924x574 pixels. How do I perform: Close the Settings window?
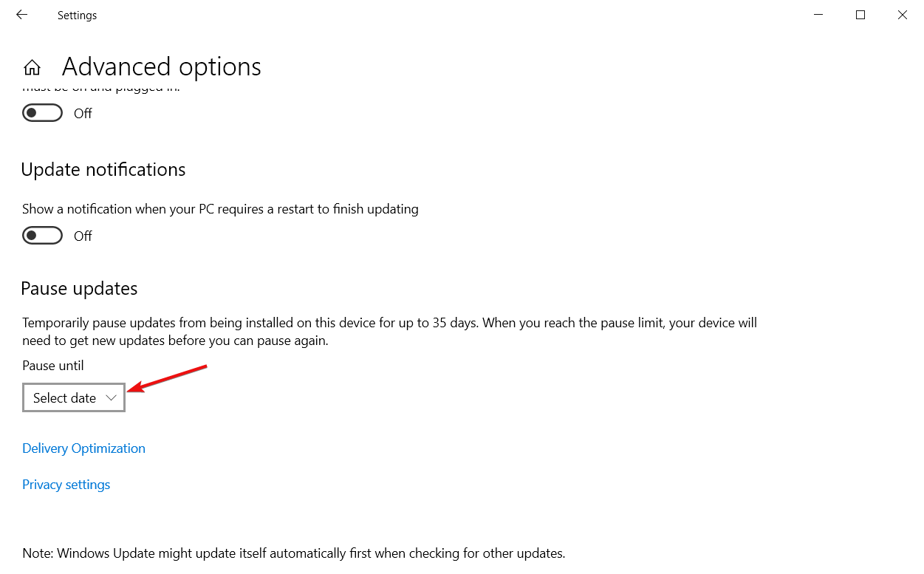click(x=902, y=15)
